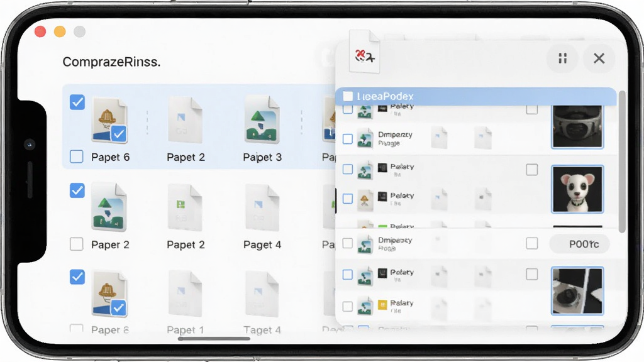The width and height of the screenshot is (644, 362).
Task: Uncheck the blue checkbox left of Paper 2 icon
Action: [x=77, y=190]
